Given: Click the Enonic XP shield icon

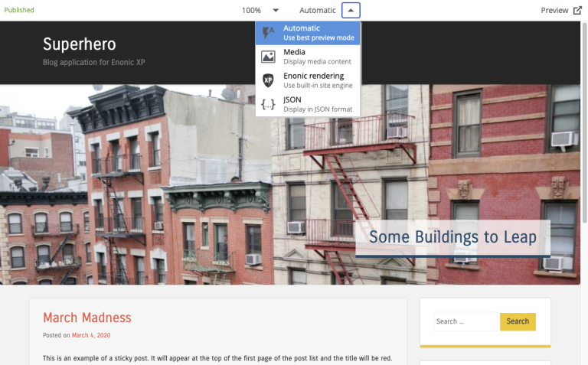Looking at the screenshot, I should [x=268, y=80].
